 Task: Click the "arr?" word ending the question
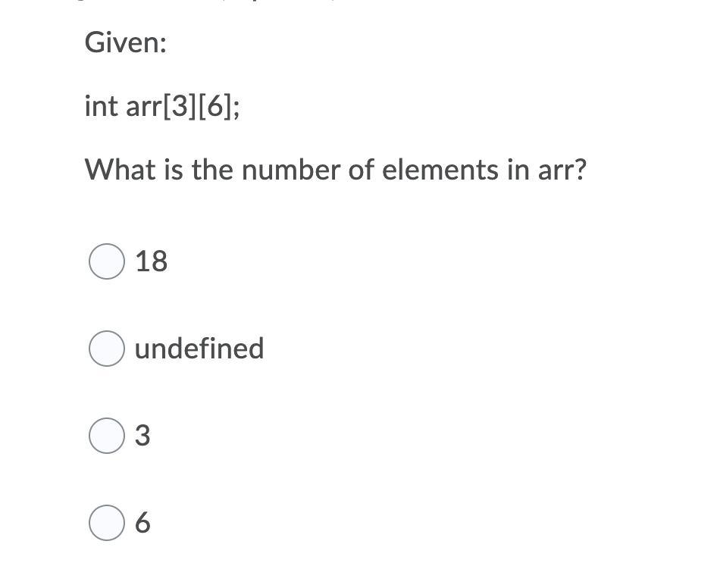point(562,170)
